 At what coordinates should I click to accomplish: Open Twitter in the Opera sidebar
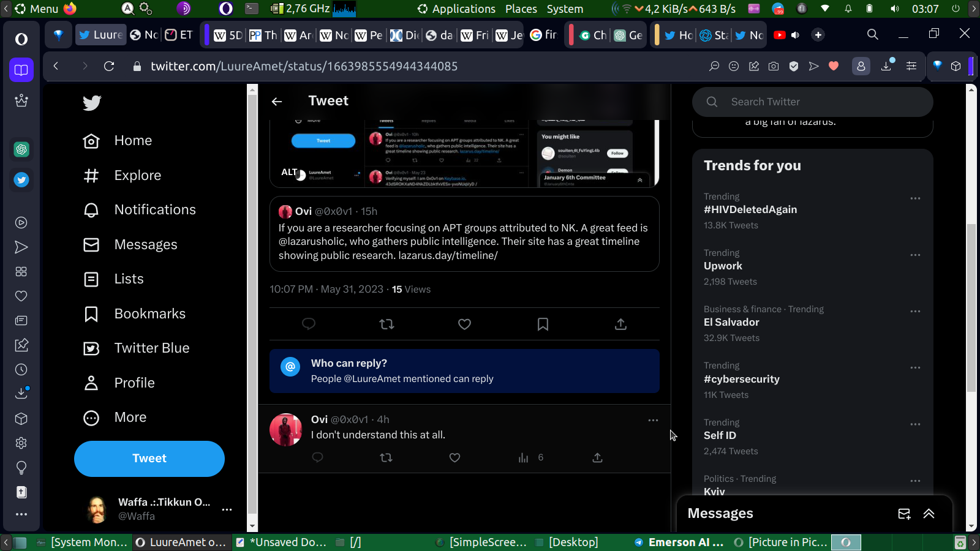tap(21, 180)
